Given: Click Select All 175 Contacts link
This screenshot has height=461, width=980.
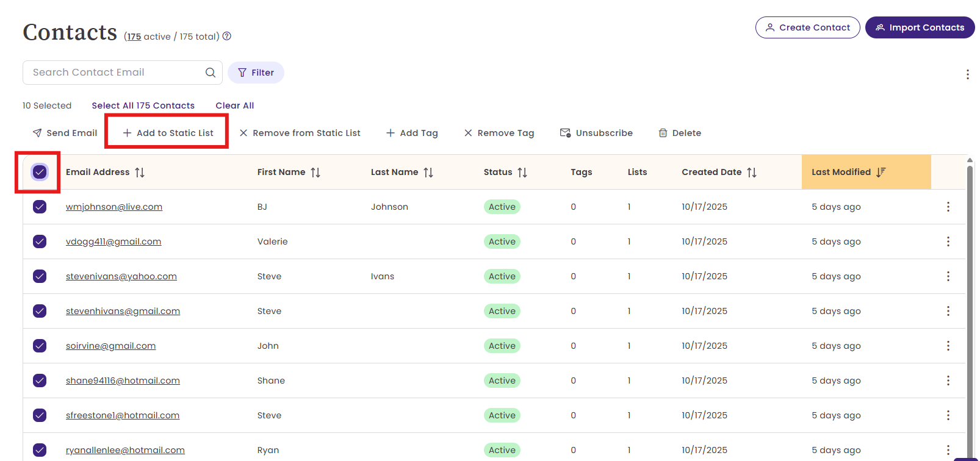Looking at the screenshot, I should coord(143,105).
